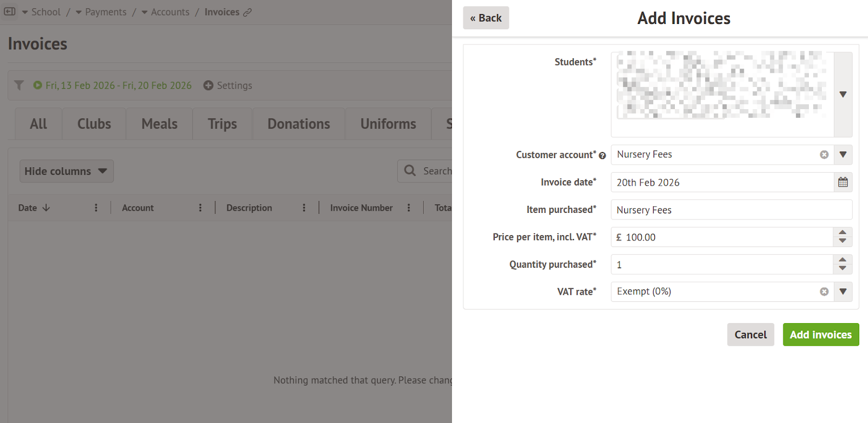This screenshot has width=868, height=423.
Task: Cancel the Add Invoices form
Action: (750, 334)
